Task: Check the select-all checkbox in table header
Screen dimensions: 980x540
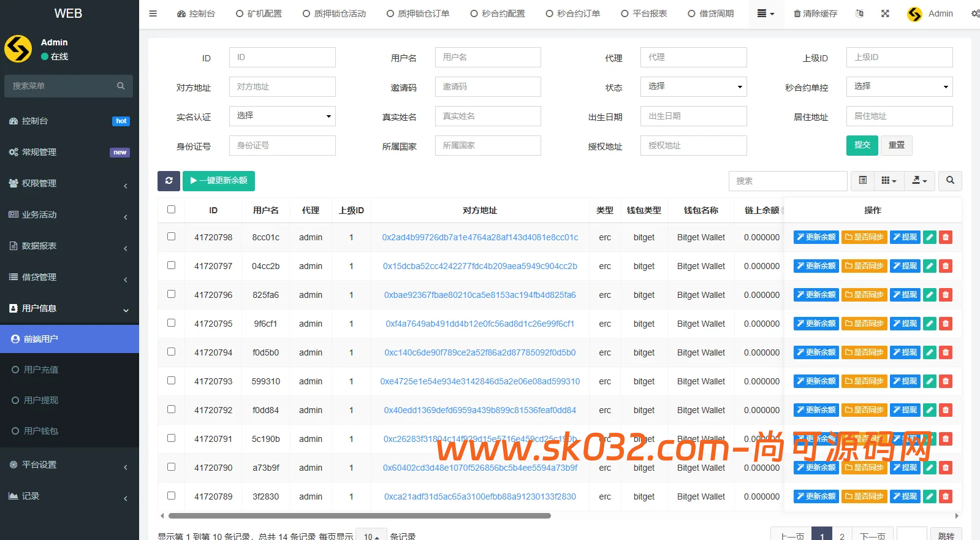Action: click(172, 210)
